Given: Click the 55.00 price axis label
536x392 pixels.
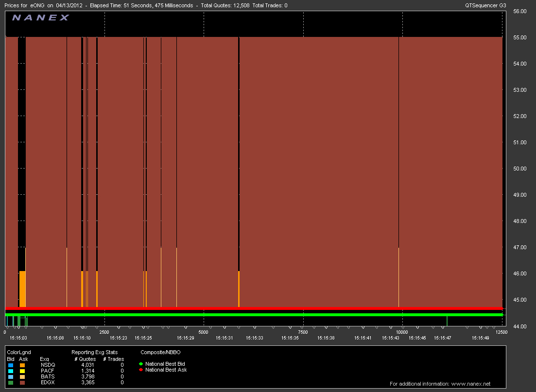Looking at the screenshot, I should 519,37.
